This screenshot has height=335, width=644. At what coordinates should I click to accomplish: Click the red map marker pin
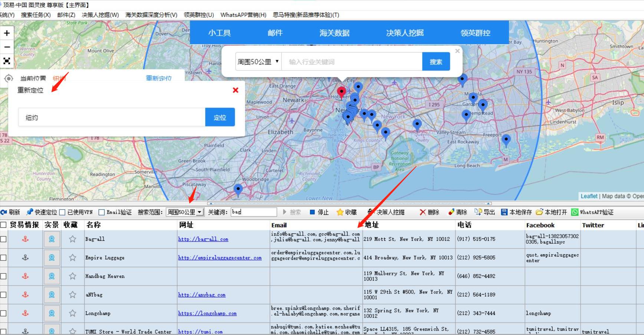point(341,92)
